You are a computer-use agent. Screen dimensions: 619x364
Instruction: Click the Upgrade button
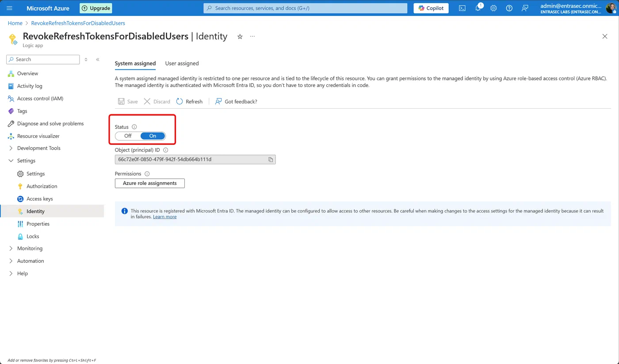pyautogui.click(x=96, y=8)
